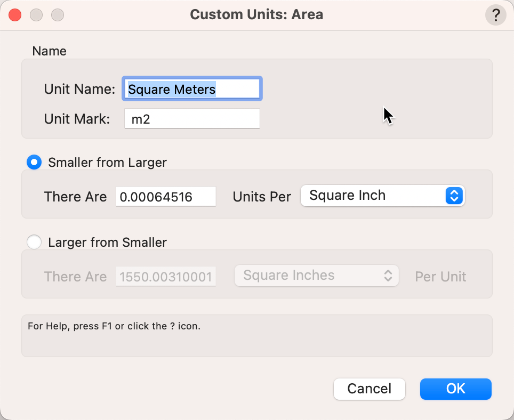Click into the Unit Name text field
Screen dimensions: 514x420
coord(192,89)
